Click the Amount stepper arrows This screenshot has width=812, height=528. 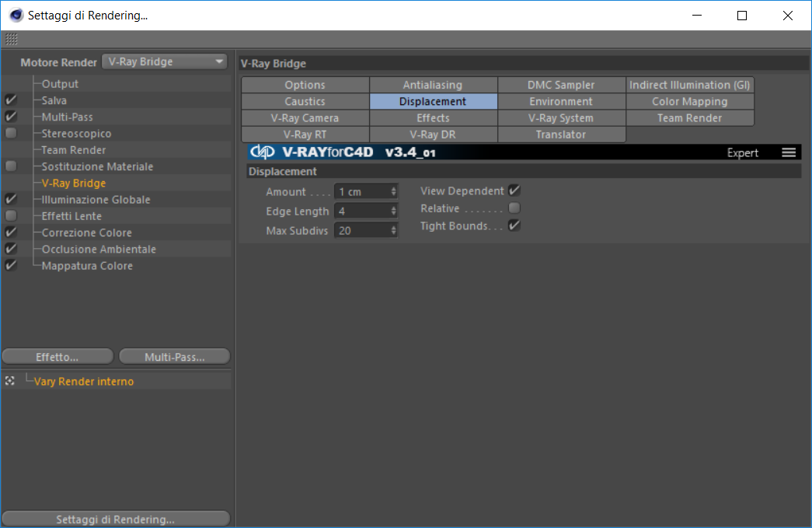[x=394, y=192]
